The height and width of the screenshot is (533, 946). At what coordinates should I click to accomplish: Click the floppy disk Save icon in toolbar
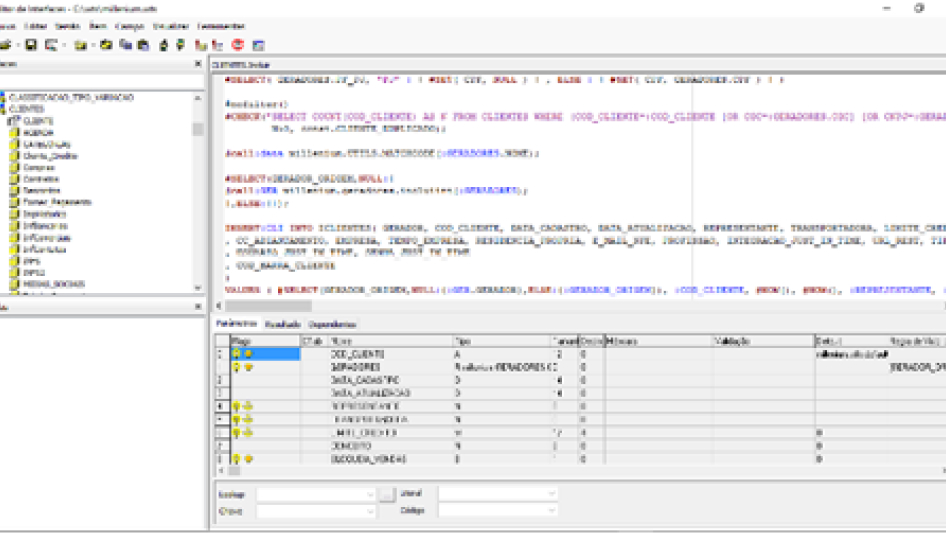click(x=31, y=45)
